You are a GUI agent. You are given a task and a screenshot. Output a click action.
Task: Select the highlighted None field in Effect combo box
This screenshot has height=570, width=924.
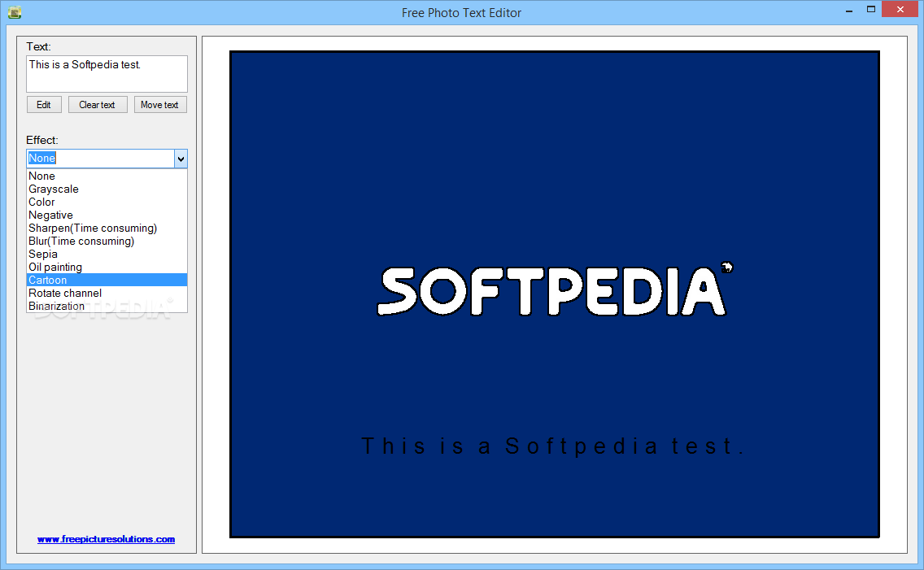click(100, 159)
